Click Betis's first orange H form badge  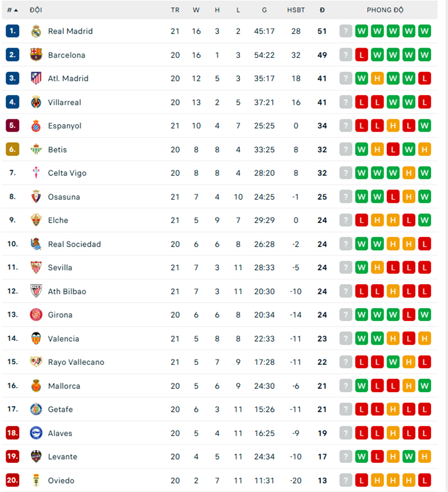pyautogui.click(x=377, y=150)
